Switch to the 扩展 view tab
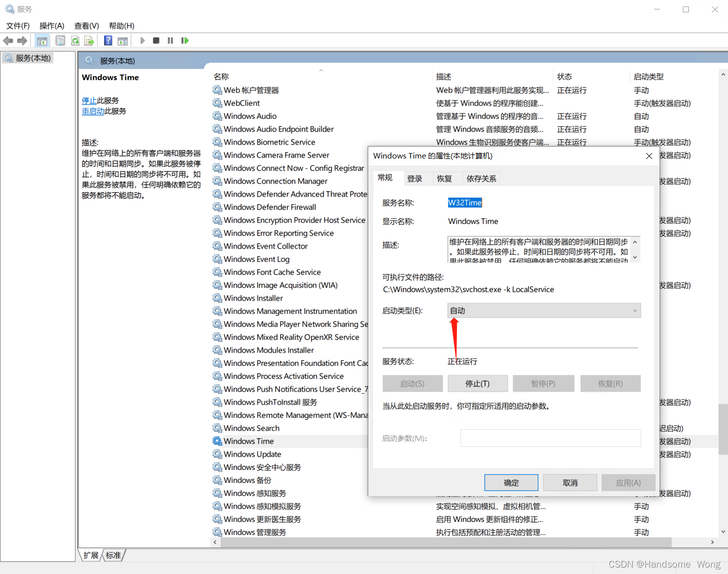The height and width of the screenshot is (574, 728). pos(91,555)
